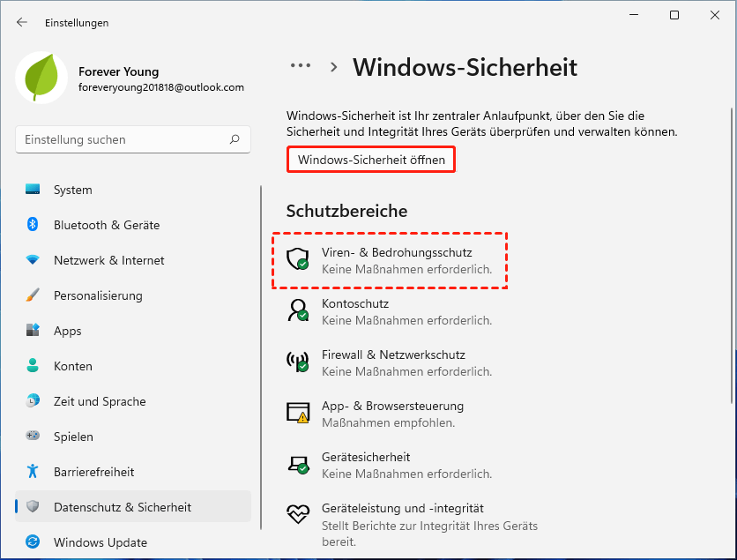Image resolution: width=737 pixels, height=560 pixels.
Task: Click the Geräteleistung heart icon
Action: click(x=297, y=514)
